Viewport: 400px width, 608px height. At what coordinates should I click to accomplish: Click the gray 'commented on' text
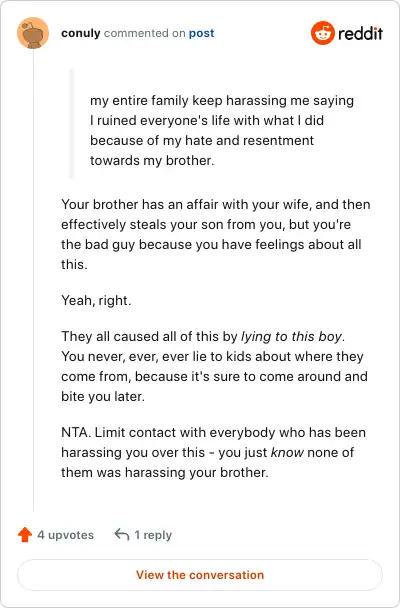[145, 33]
